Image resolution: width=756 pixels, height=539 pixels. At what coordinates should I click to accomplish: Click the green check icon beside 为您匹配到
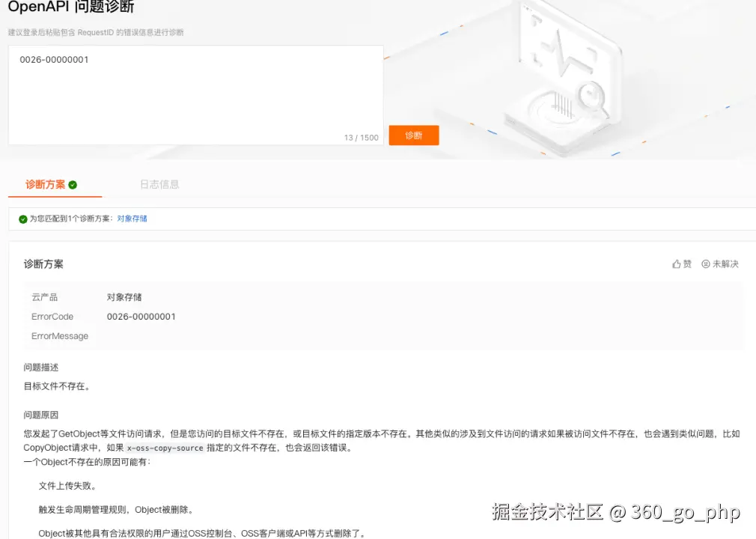coord(22,219)
